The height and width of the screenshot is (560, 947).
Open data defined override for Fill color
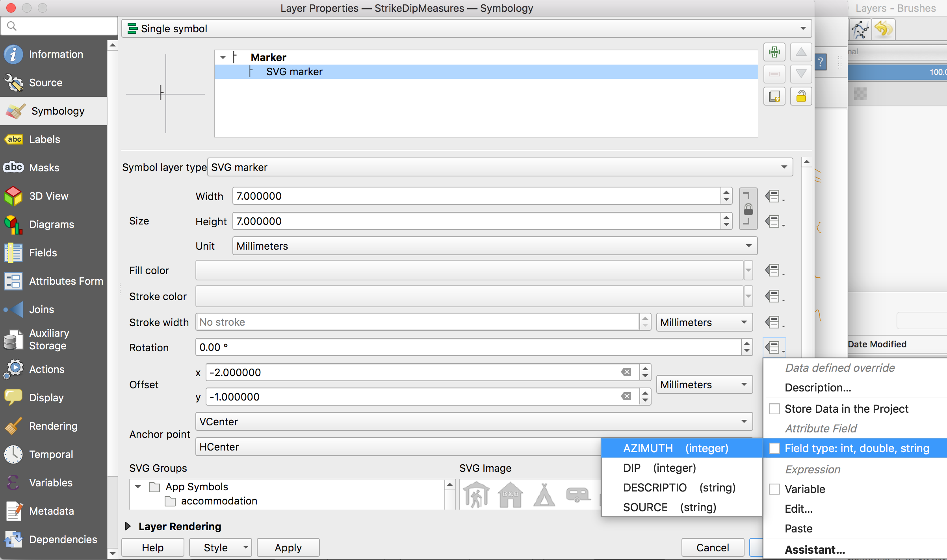click(x=774, y=271)
